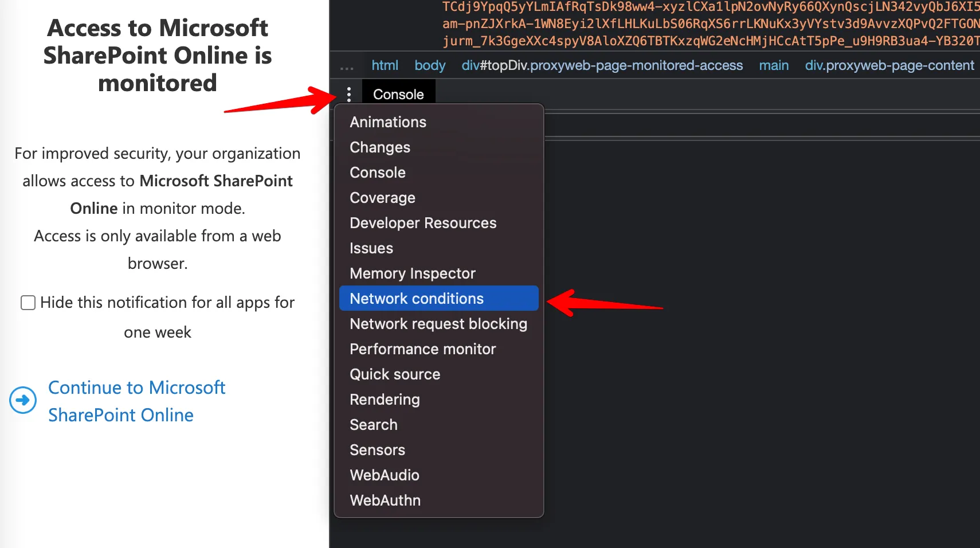Select Changes in the menu list
Screen dimensions: 980x548
pos(380,147)
